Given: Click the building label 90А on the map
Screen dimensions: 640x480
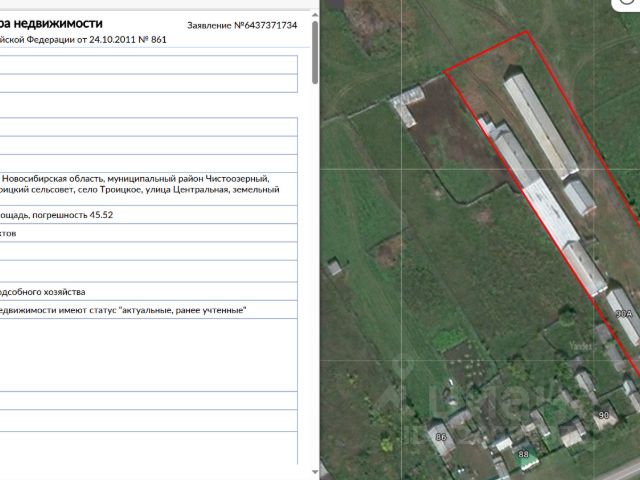Looking at the screenshot, I should click(623, 314).
